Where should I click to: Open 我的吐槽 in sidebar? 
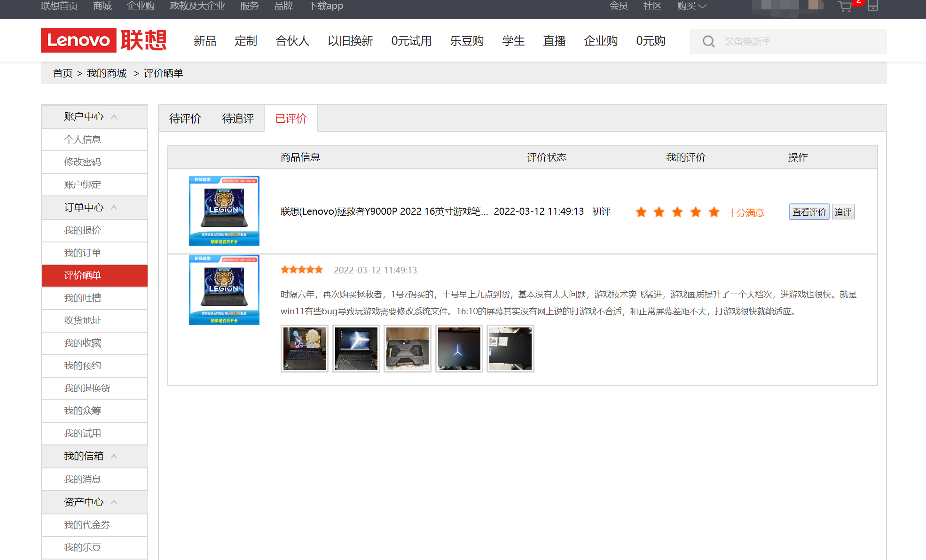[x=94, y=298]
